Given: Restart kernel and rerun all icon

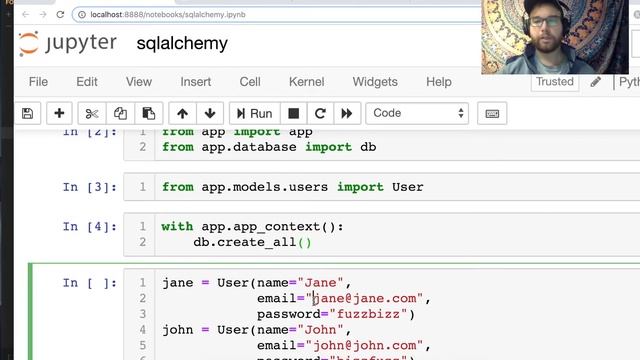Looking at the screenshot, I should pyautogui.click(x=347, y=113).
